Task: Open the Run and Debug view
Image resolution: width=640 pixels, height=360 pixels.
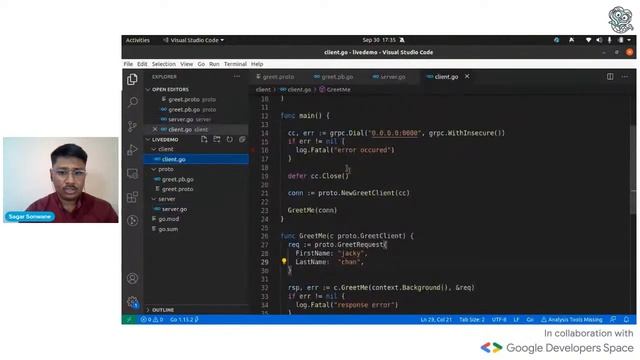Action: coord(132,150)
